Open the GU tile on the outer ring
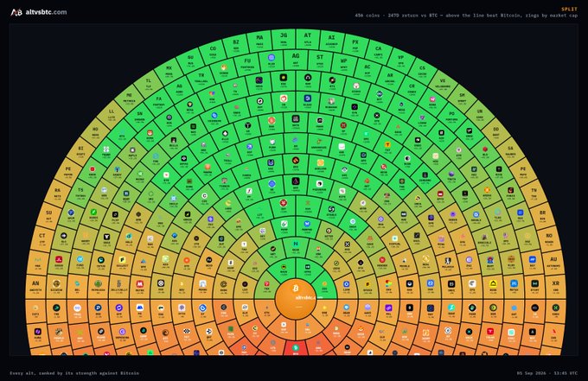The image size is (588, 381). point(190,60)
